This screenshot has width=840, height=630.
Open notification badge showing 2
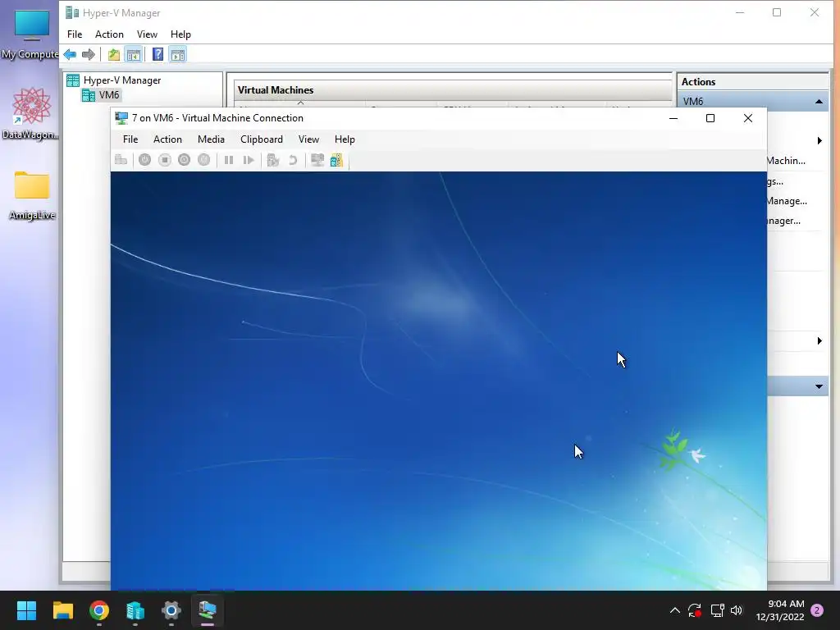click(x=817, y=610)
